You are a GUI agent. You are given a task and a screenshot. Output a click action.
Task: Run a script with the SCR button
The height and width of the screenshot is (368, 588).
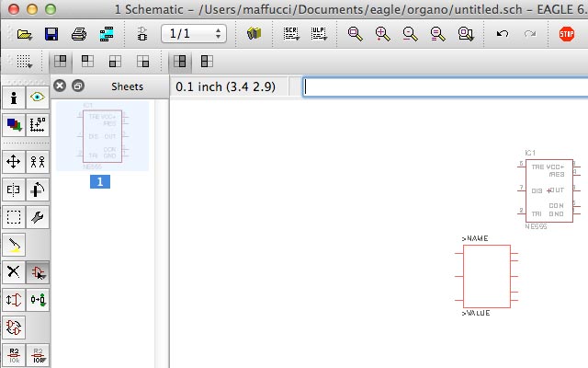pyautogui.click(x=291, y=34)
